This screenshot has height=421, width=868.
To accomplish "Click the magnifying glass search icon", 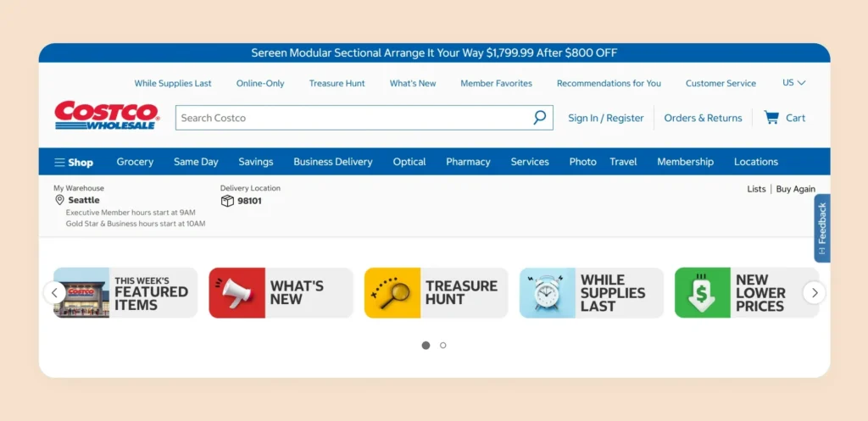I will tap(539, 117).
